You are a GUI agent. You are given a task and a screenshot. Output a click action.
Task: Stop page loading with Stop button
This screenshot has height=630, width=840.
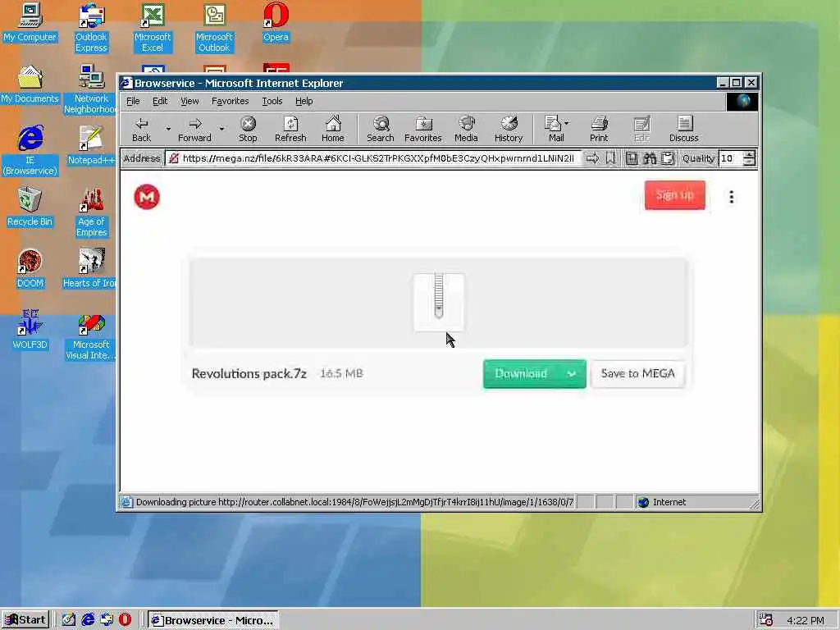(x=248, y=130)
